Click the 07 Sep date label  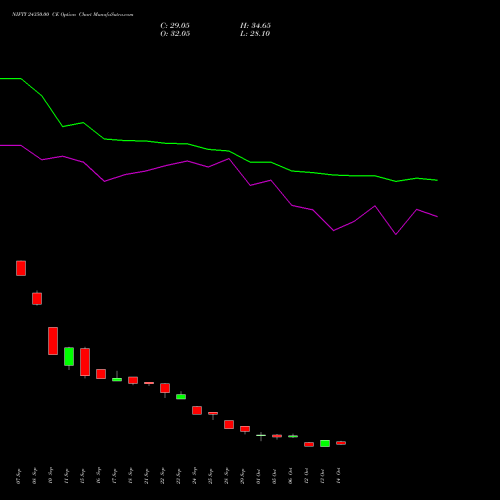click(19, 476)
